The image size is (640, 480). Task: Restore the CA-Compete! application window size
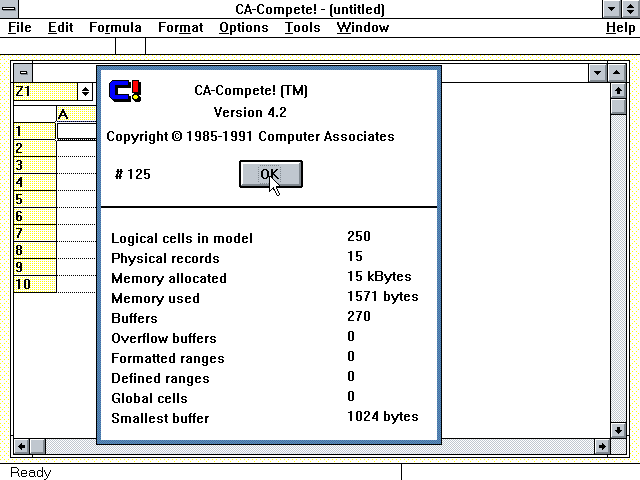(631, 9)
